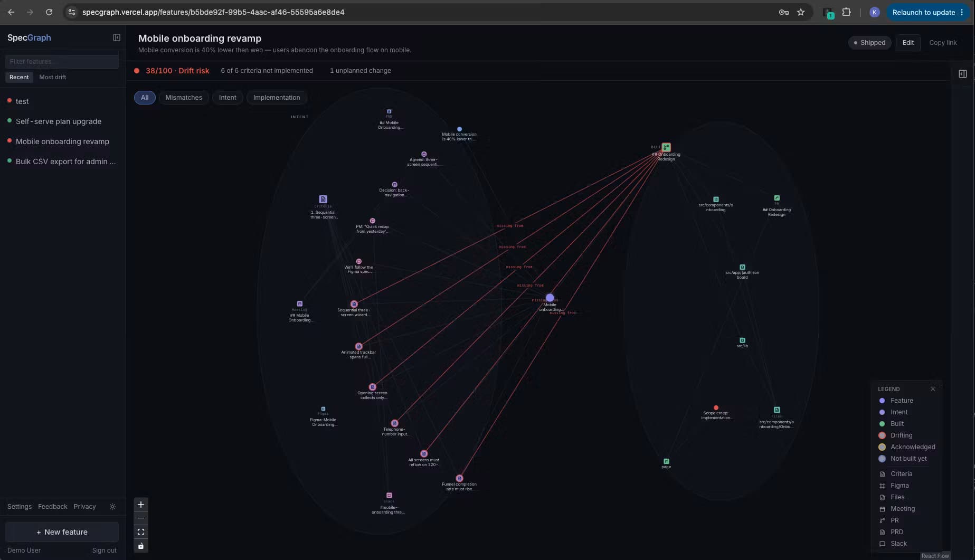Toggle graph interactivity lock icon
This screenshot has width=975, height=560.
pyautogui.click(x=141, y=546)
